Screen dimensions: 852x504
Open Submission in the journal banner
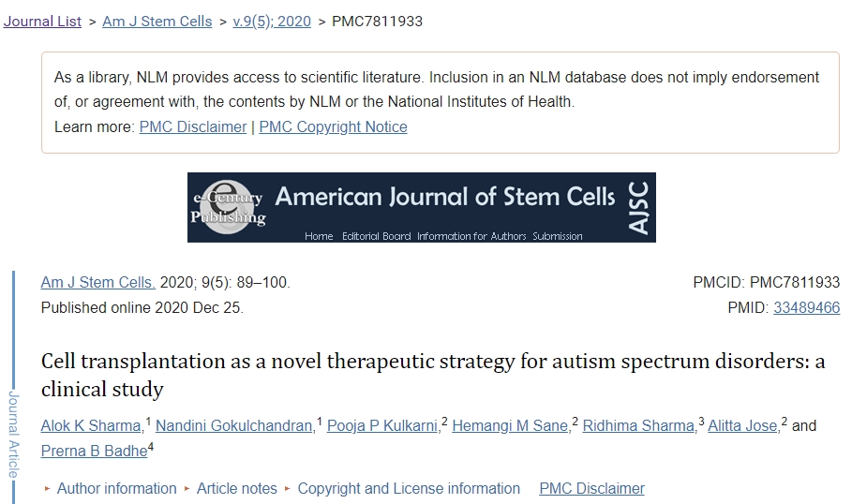click(558, 236)
